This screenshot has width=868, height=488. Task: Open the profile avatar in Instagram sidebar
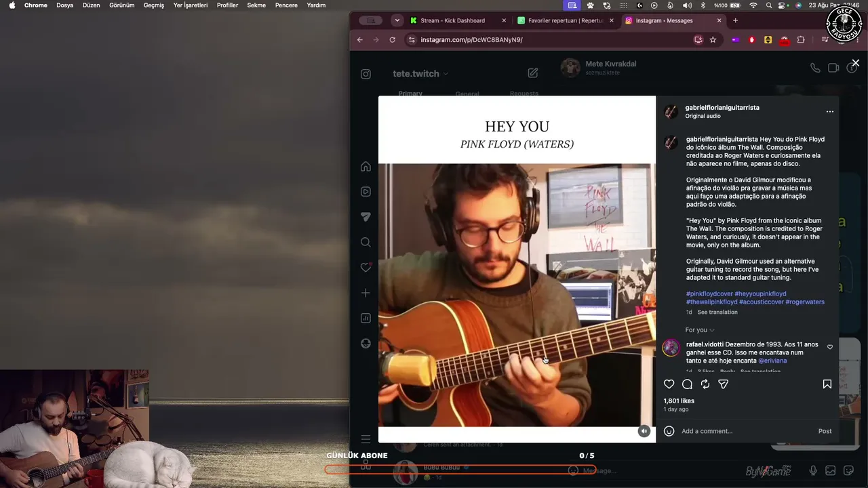click(x=366, y=344)
